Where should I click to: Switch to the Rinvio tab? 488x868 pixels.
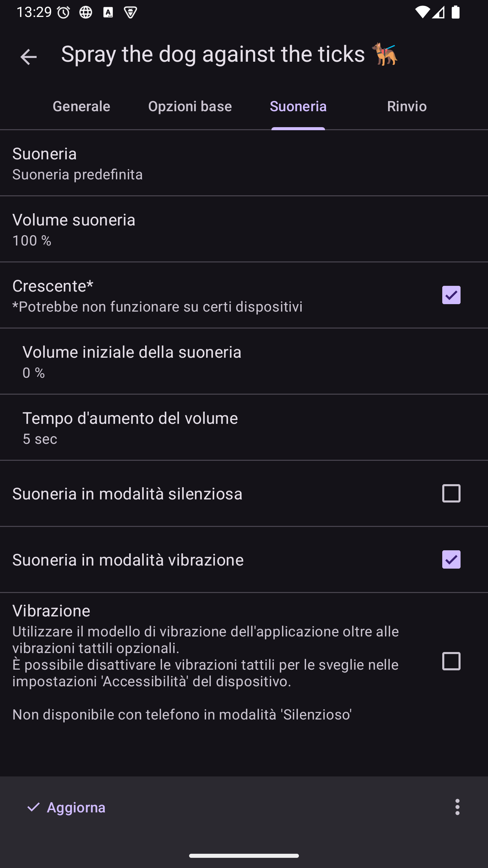(x=407, y=106)
